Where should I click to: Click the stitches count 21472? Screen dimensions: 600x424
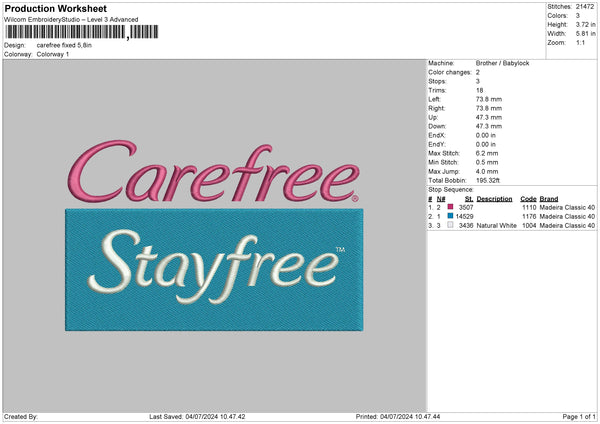[x=585, y=7]
